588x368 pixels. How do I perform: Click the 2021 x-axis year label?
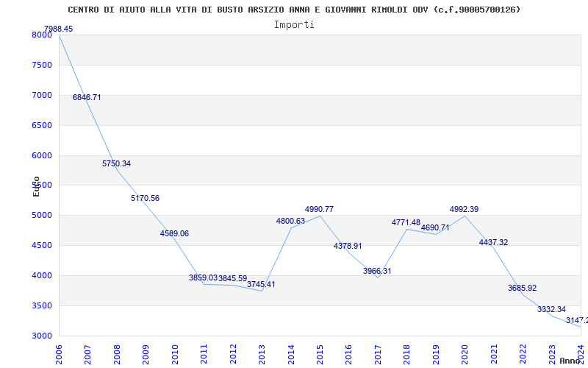pos(494,354)
